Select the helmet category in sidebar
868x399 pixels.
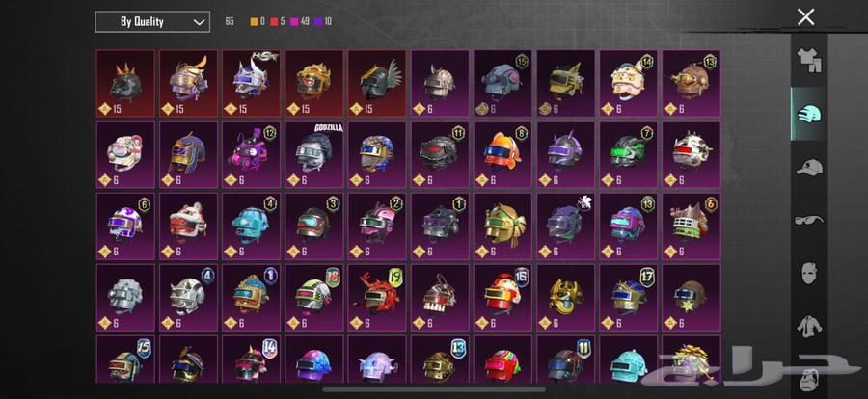[809, 114]
